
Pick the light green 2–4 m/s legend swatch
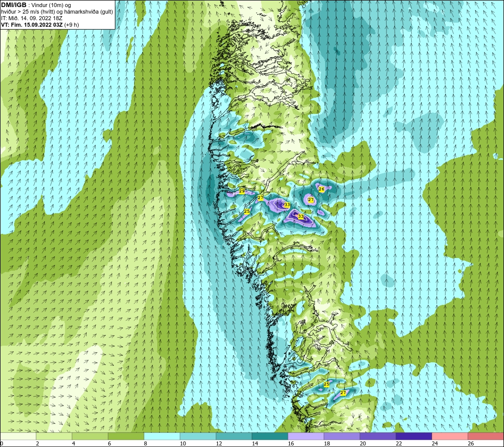(54, 436)
